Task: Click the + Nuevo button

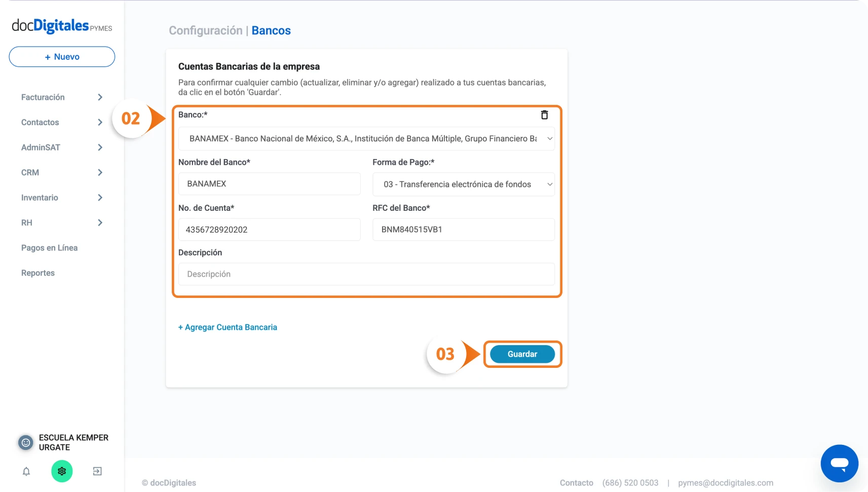Action: 62,57
